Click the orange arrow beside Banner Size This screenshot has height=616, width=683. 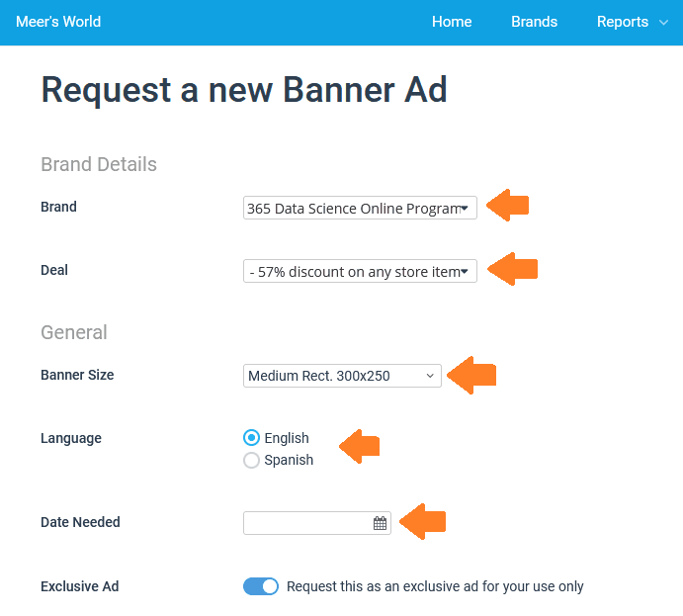pyautogui.click(x=471, y=375)
